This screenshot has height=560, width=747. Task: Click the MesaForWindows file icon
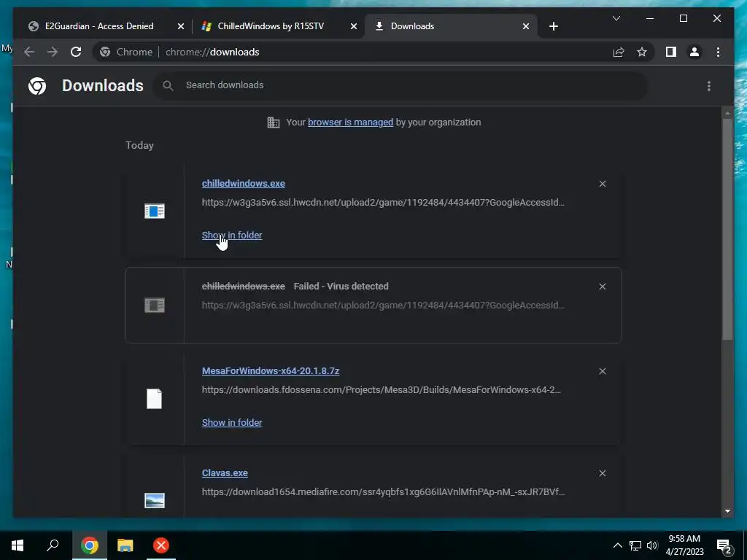[155, 399]
